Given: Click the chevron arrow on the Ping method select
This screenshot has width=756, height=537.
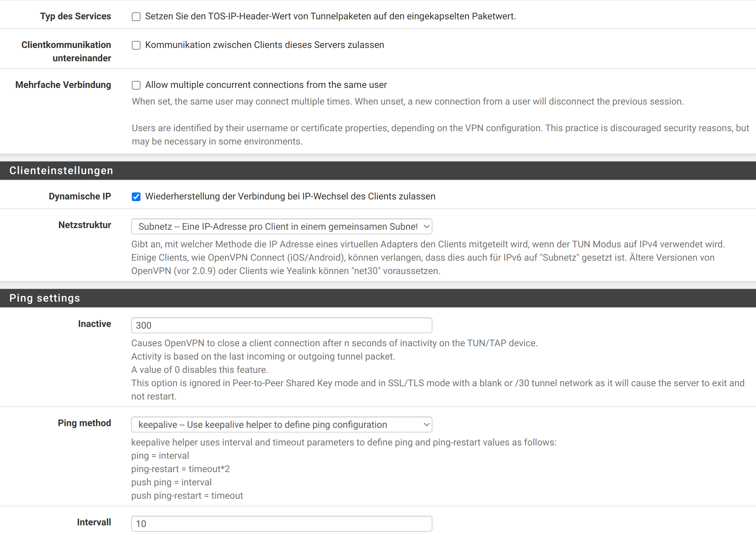Looking at the screenshot, I should 426,424.
